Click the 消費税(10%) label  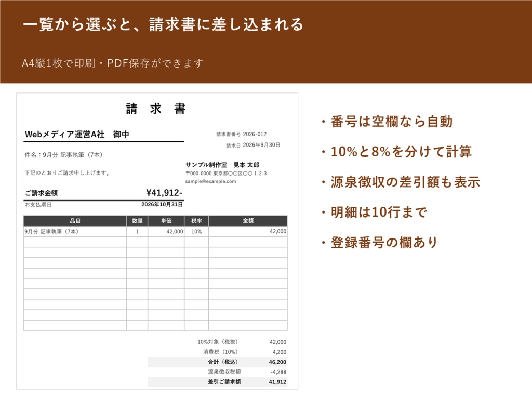(220, 352)
